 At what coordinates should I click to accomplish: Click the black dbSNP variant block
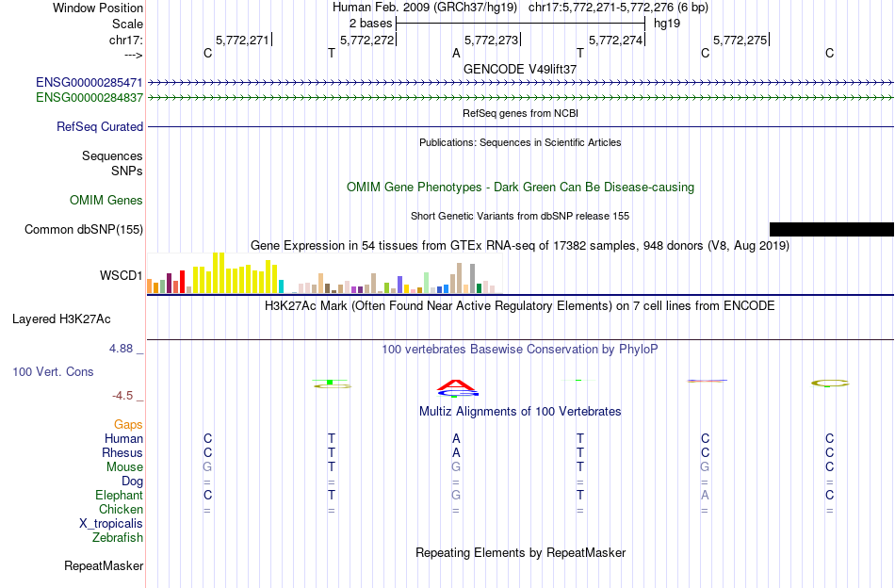pos(832,230)
